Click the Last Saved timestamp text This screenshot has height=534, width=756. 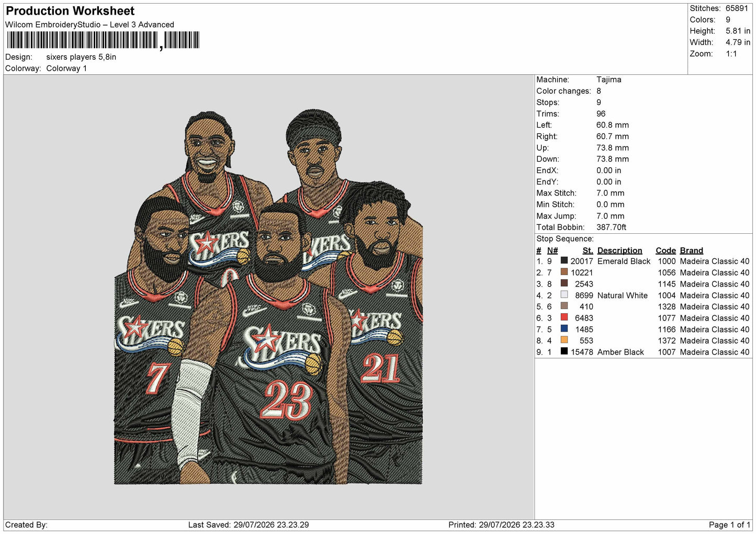coord(249,525)
